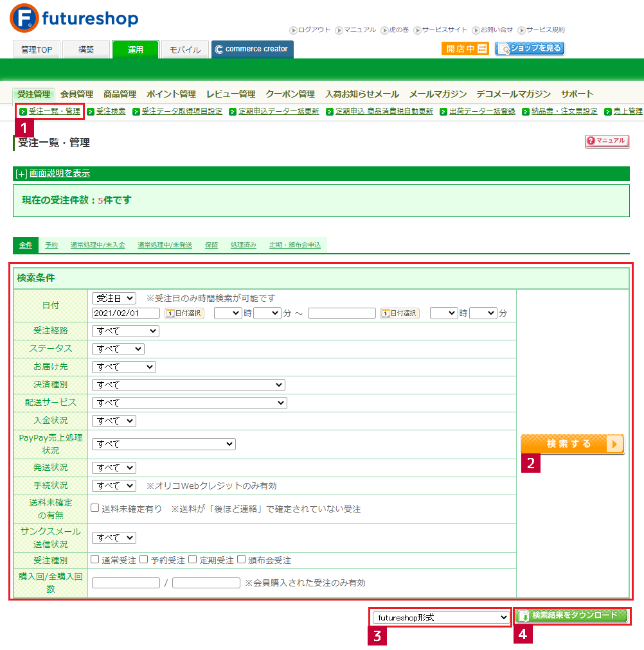The image size is (644, 650).
Task: Click the ショップを見る button
Action: point(530,49)
